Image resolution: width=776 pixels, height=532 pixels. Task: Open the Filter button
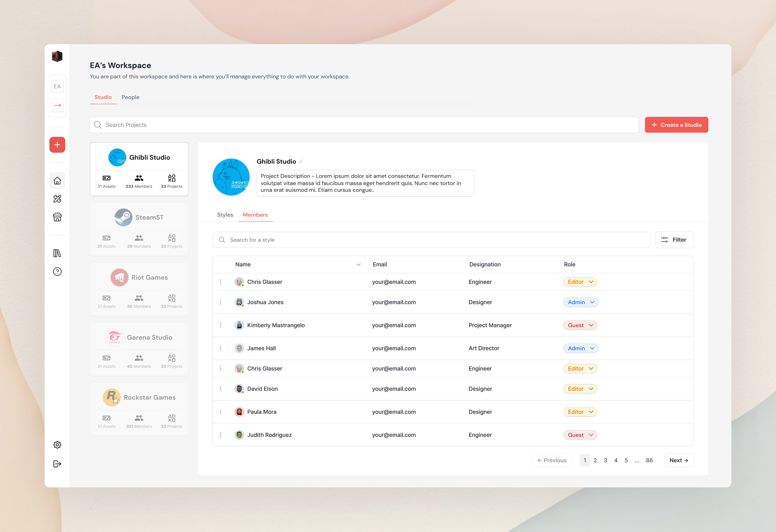click(x=674, y=240)
